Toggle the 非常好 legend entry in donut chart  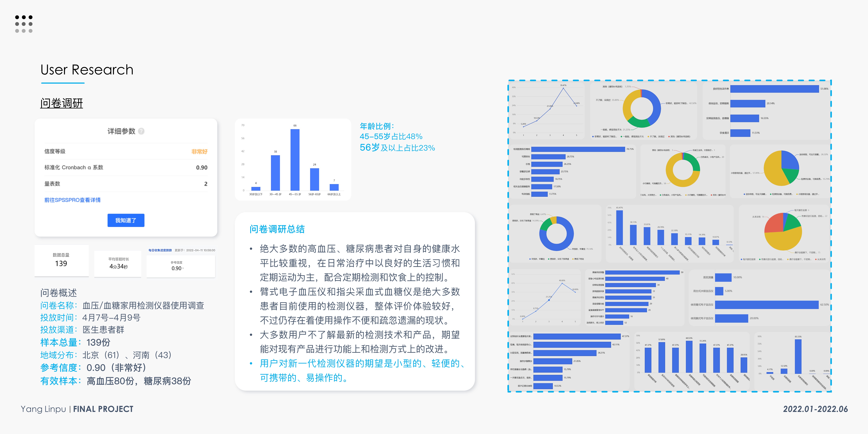tap(593, 137)
